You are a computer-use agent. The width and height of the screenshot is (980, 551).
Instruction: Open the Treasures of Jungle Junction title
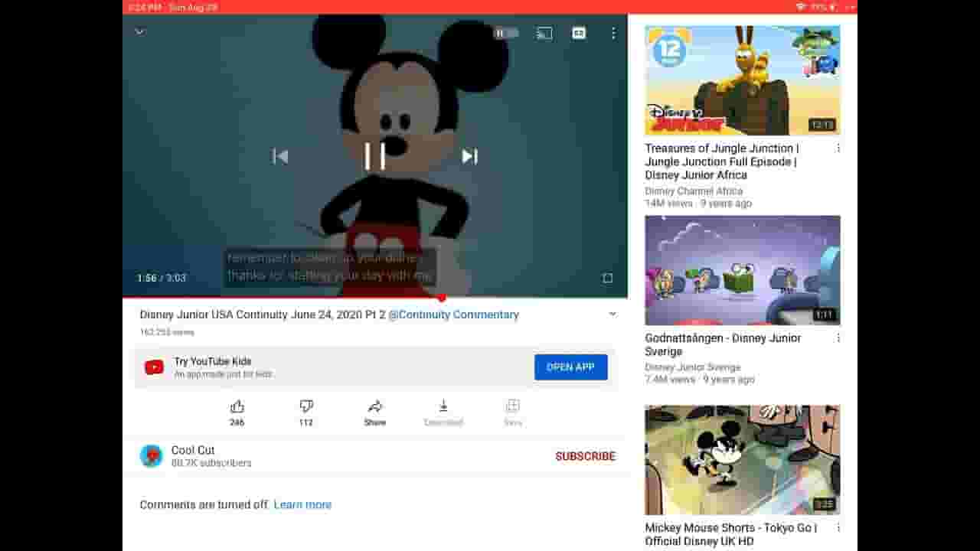(x=722, y=161)
